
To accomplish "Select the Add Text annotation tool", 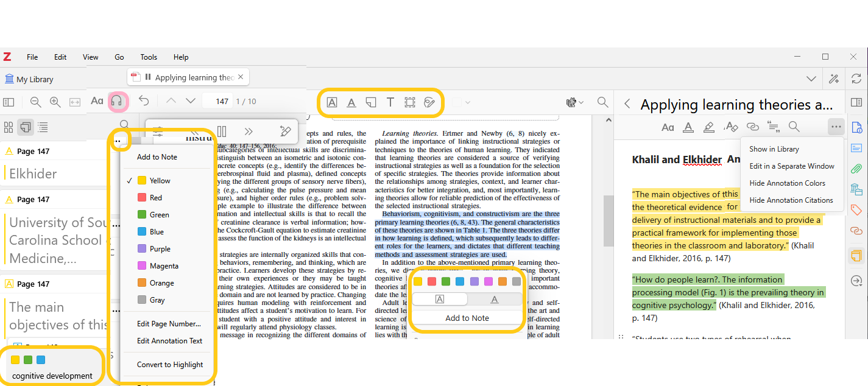I will tap(390, 102).
